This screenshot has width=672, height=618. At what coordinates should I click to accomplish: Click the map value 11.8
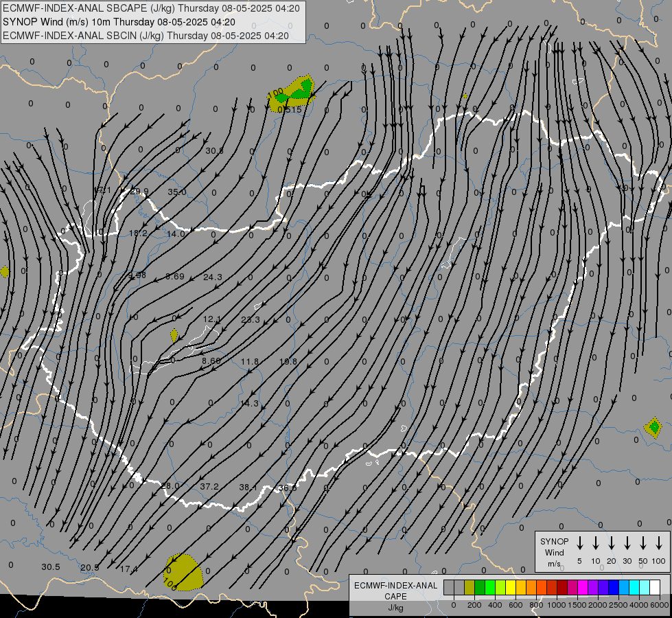tap(249, 362)
